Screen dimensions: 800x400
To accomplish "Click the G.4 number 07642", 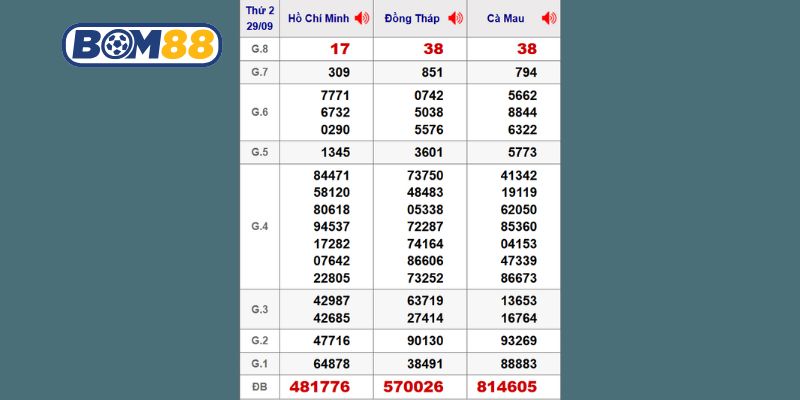I will (332, 261).
